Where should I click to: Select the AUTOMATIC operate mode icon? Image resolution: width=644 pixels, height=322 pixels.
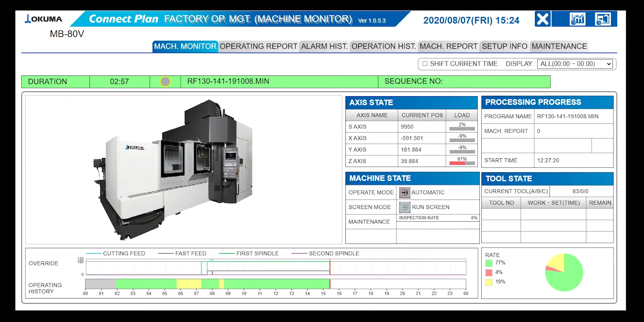[404, 192]
